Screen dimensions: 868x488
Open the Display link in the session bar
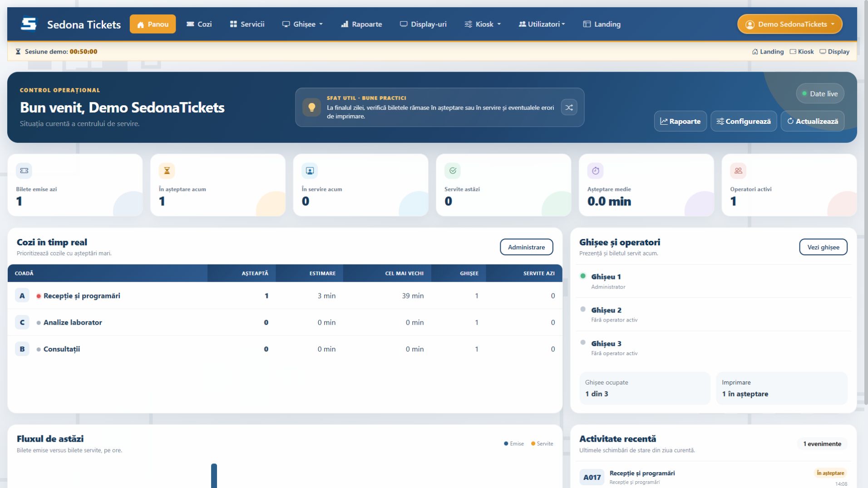(x=834, y=51)
